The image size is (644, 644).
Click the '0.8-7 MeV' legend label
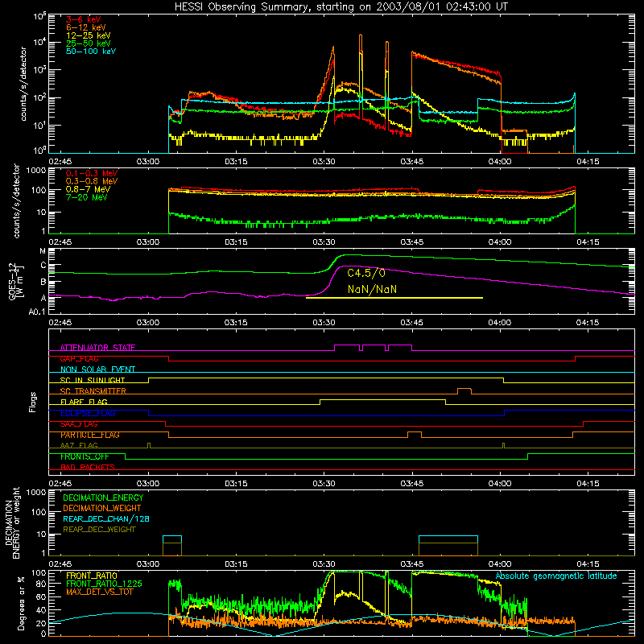[88, 189]
